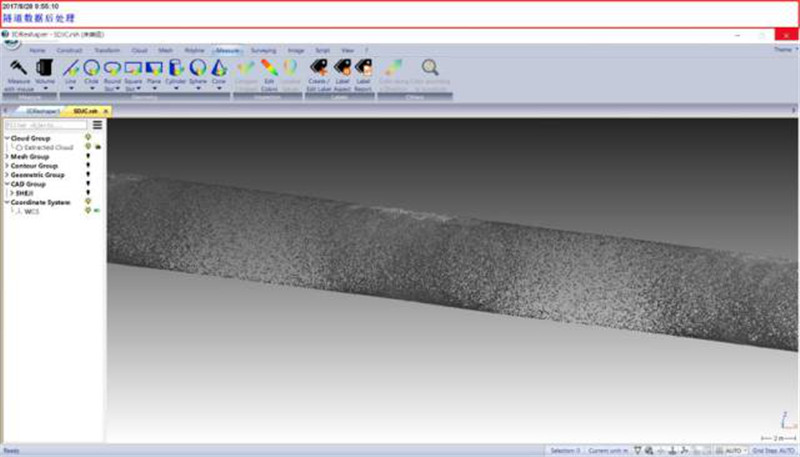Click the Volume measurement icon
800x457 pixels.
(45, 69)
